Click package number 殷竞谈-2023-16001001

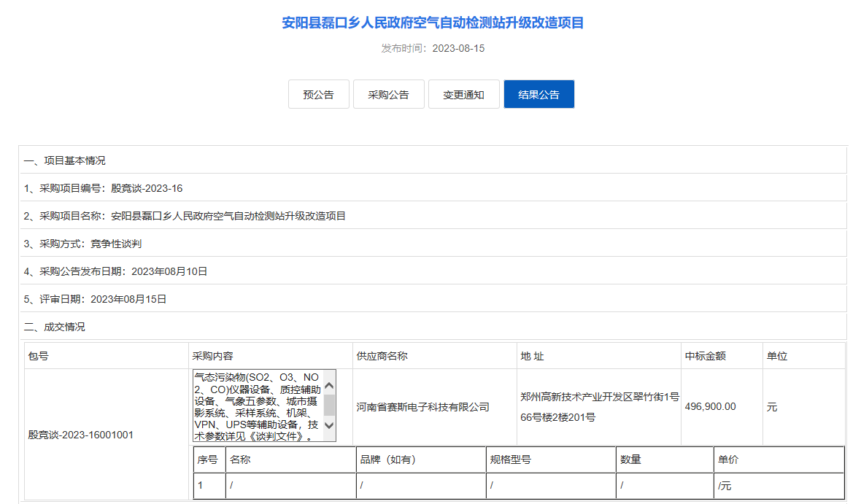pyautogui.click(x=81, y=435)
